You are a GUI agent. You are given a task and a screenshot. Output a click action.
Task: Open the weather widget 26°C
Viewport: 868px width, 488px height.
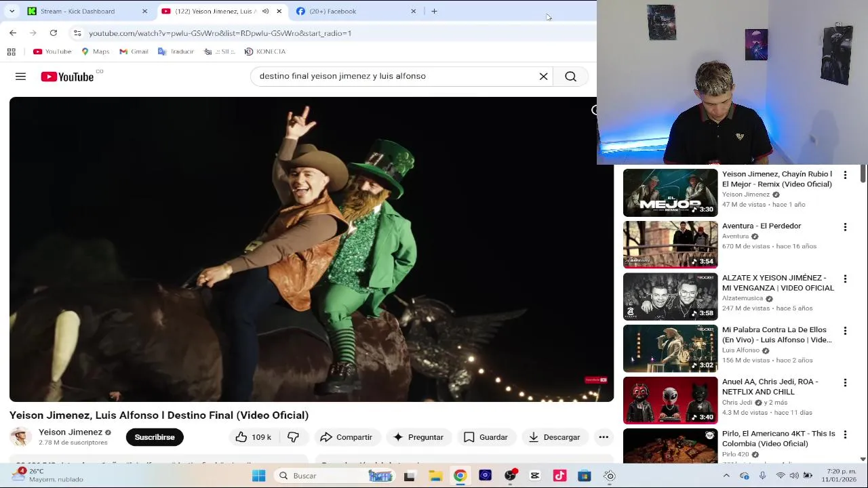coord(47,475)
